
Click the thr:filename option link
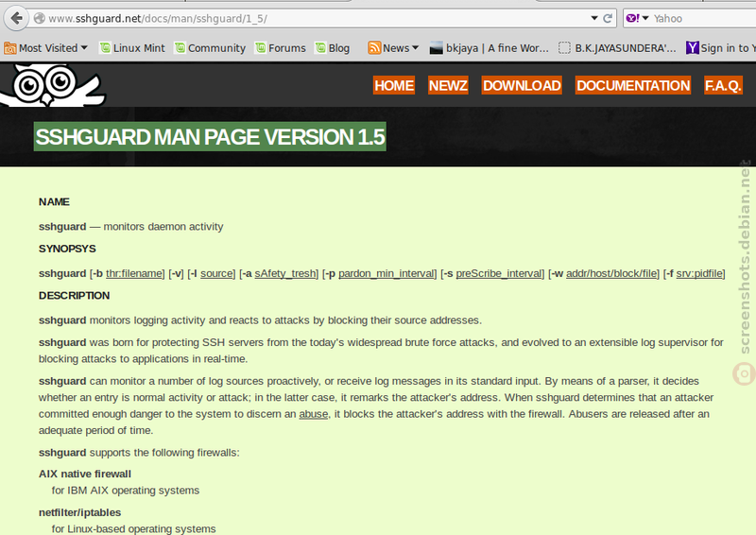pos(133,273)
